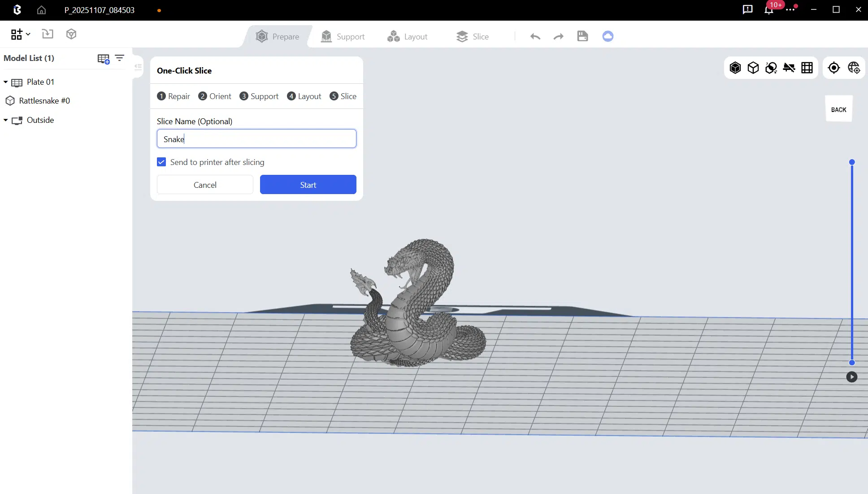Collapse the Outside tree node
The image size is (868, 494).
point(6,120)
